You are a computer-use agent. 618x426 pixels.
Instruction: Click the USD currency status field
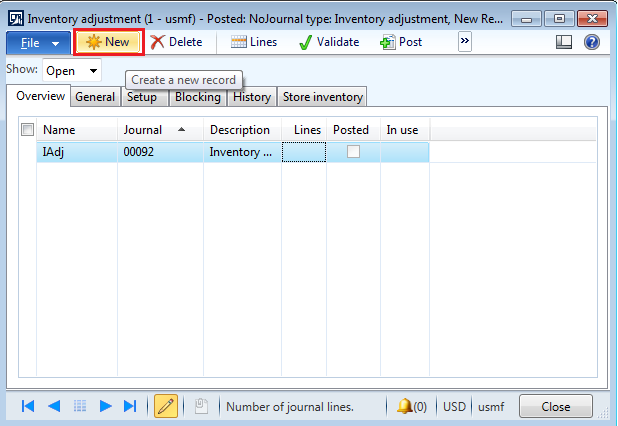[454, 406]
